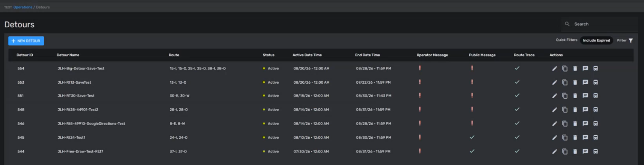Edit detour 546 with the pencil icon
This screenshot has height=165, width=644.
point(554,124)
